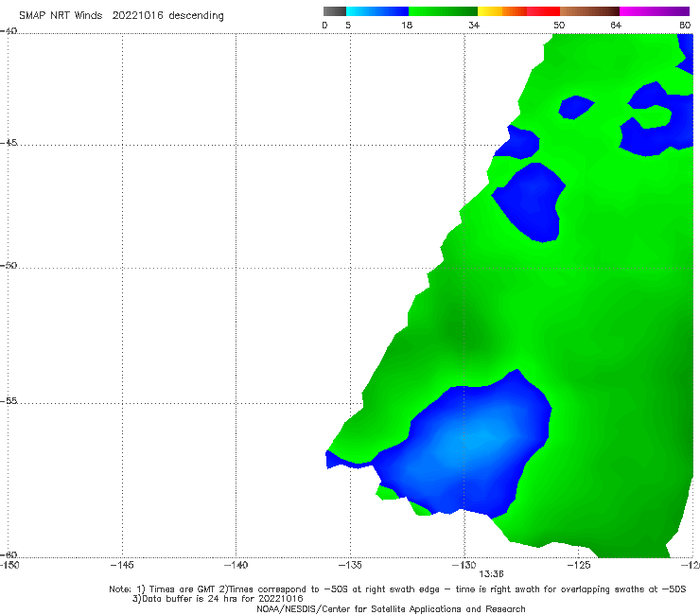Click the '18' label under the color bar
Screen dimensions: 700x615
[x=407, y=26]
